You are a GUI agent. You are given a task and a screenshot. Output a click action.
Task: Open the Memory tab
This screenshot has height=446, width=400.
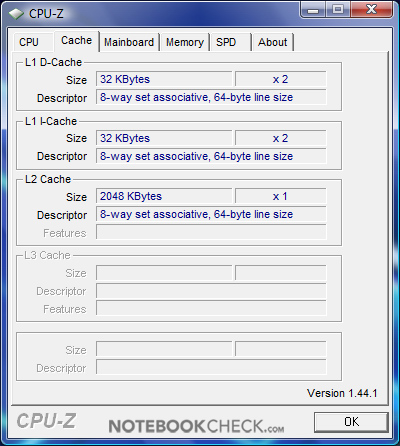[x=185, y=42]
